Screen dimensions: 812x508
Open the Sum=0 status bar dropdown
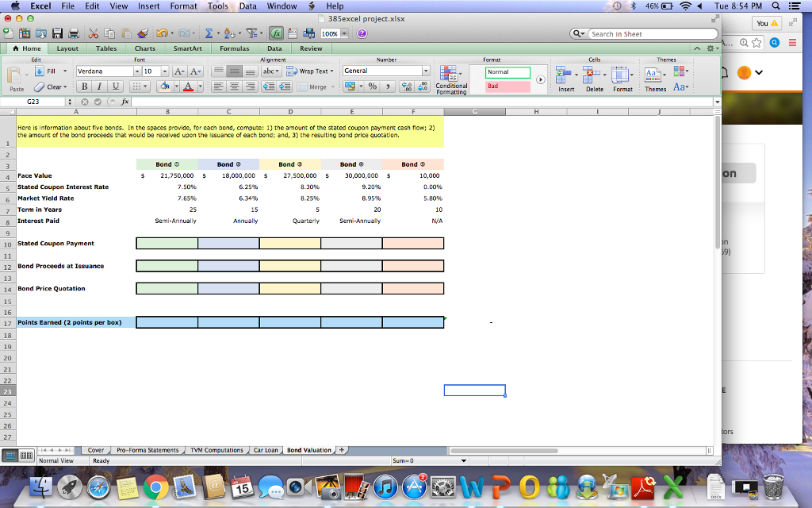463,461
